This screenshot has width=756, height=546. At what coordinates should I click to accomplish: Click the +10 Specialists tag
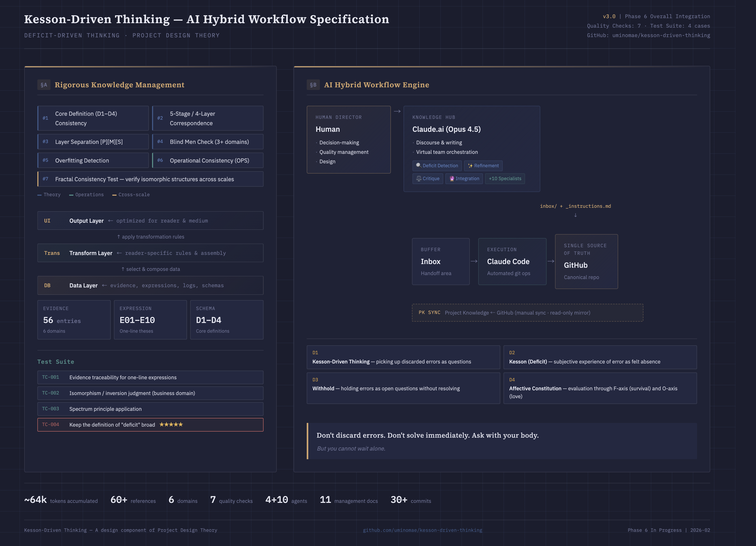(505, 179)
